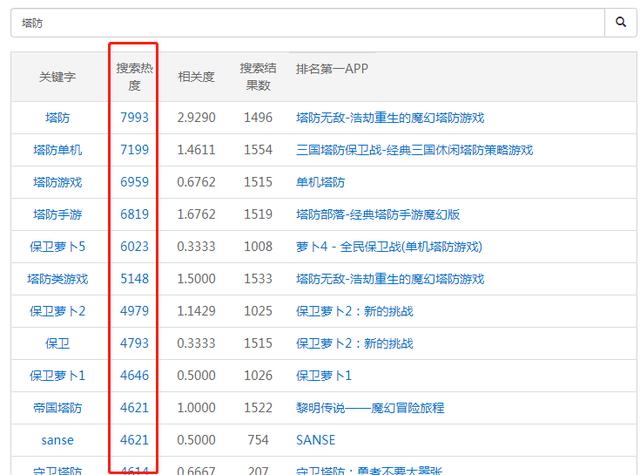The height and width of the screenshot is (475, 640).
Task: Select result count 1026
Action: click(x=258, y=375)
